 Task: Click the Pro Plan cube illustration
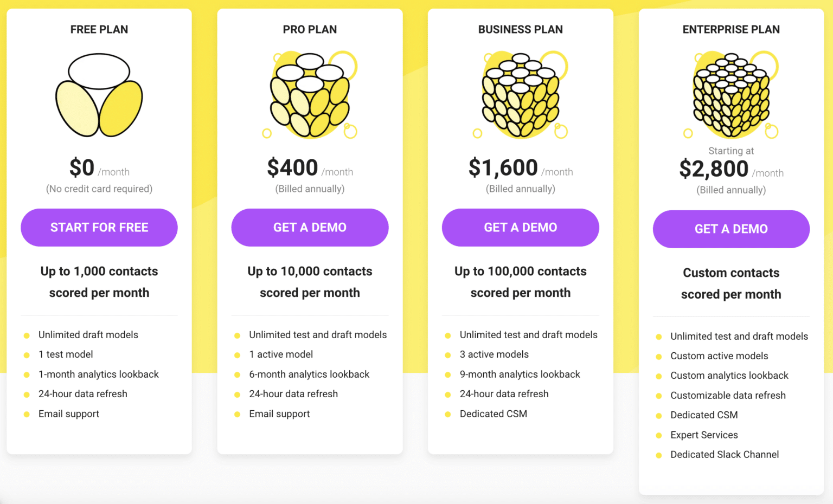coord(310,95)
